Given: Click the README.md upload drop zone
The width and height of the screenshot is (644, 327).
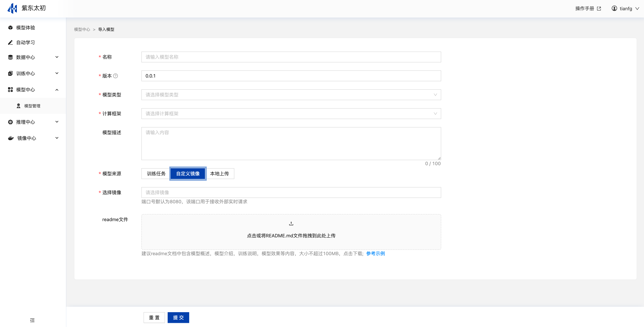Looking at the screenshot, I should (x=291, y=232).
